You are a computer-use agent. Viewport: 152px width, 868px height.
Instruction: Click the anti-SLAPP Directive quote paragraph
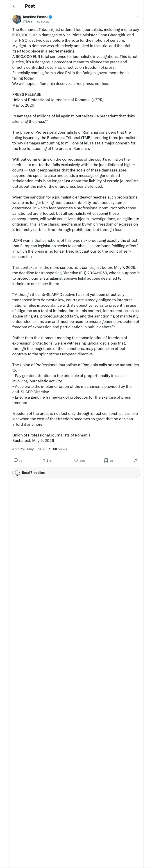(x=76, y=311)
